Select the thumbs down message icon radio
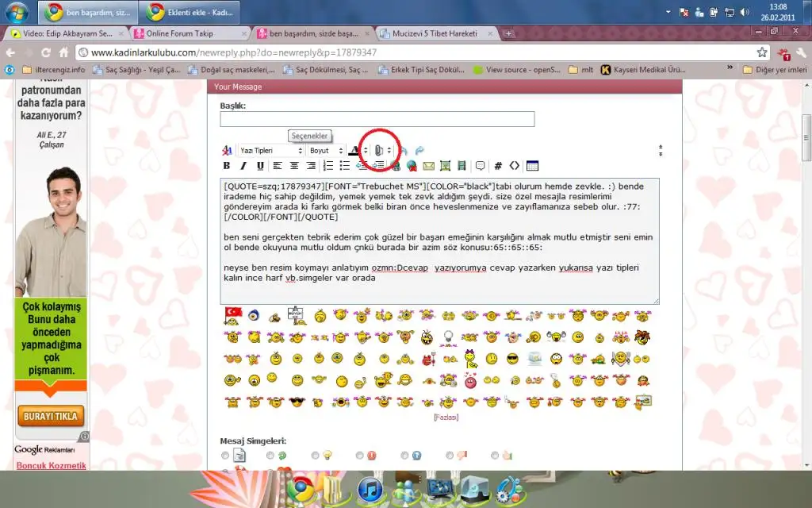Image resolution: width=812 pixels, height=508 pixels. tap(450, 456)
